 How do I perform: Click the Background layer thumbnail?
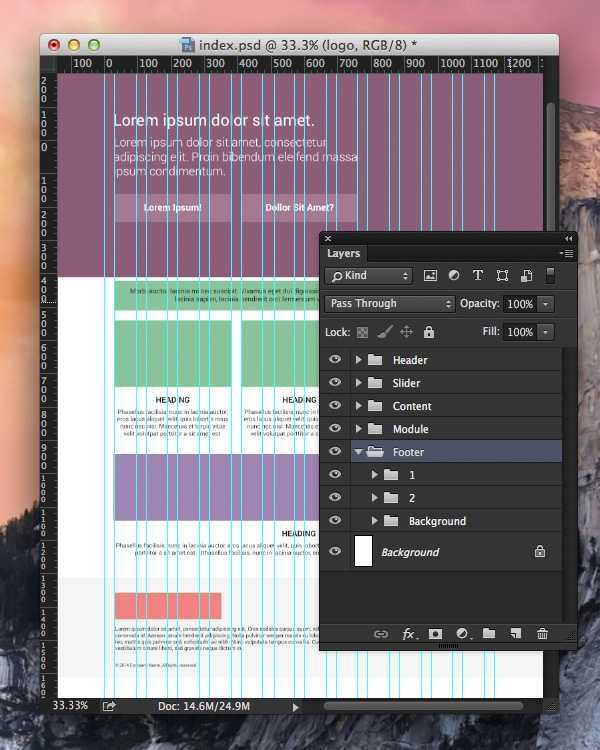364,552
